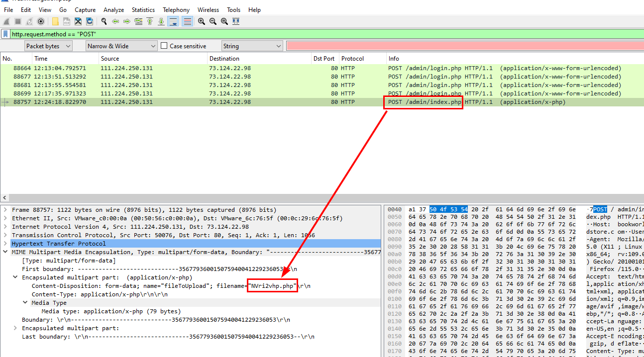Click the display filter bookmark icon
Screen dimensions: 644x357
[x=5, y=34]
